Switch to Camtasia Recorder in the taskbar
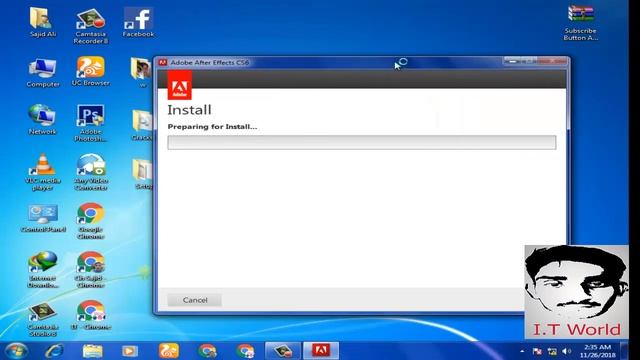Image resolution: width=640 pixels, height=360 pixels. coord(282,351)
